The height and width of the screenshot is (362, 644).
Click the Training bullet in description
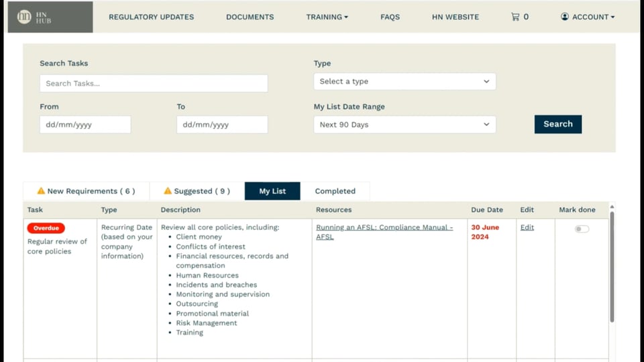[x=189, y=333]
